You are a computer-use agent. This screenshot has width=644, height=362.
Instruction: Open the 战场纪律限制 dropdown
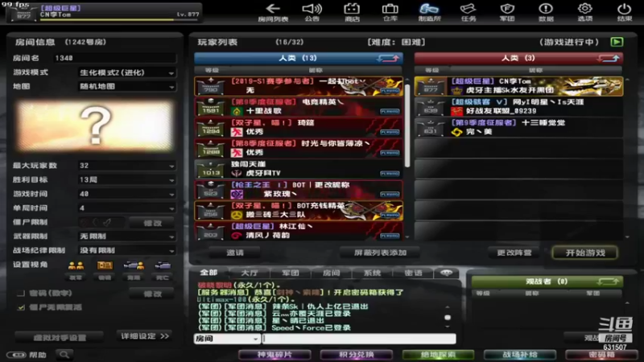coord(127,250)
